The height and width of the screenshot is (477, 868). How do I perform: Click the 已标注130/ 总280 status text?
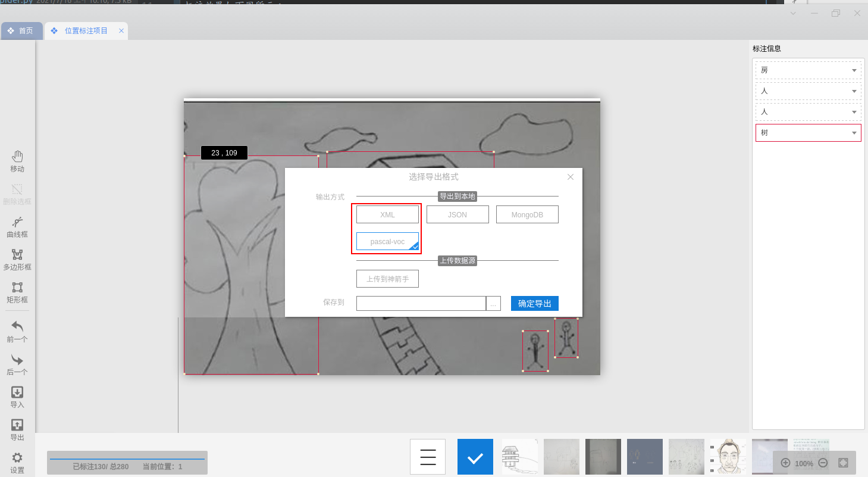pyautogui.click(x=101, y=467)
